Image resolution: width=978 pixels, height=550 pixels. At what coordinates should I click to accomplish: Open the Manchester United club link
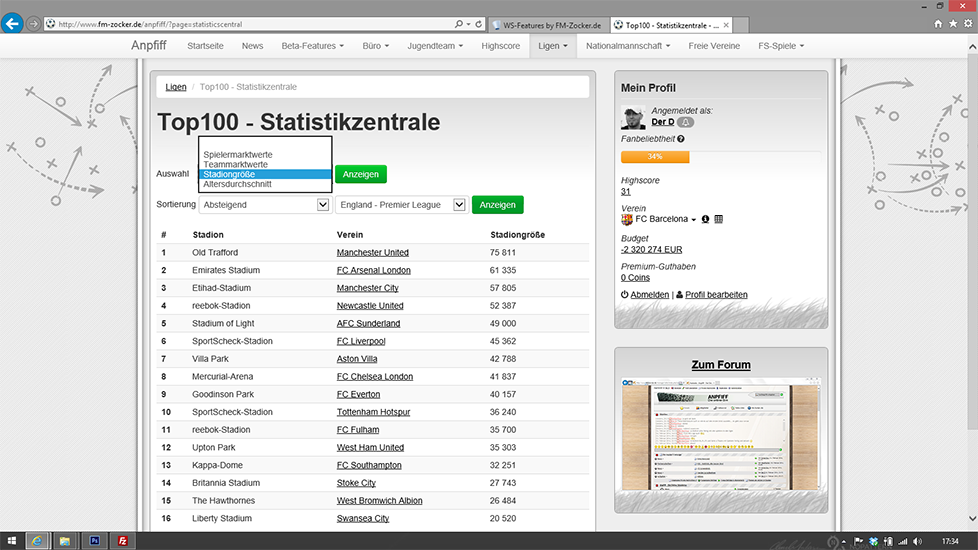click(x=372, y=253)
